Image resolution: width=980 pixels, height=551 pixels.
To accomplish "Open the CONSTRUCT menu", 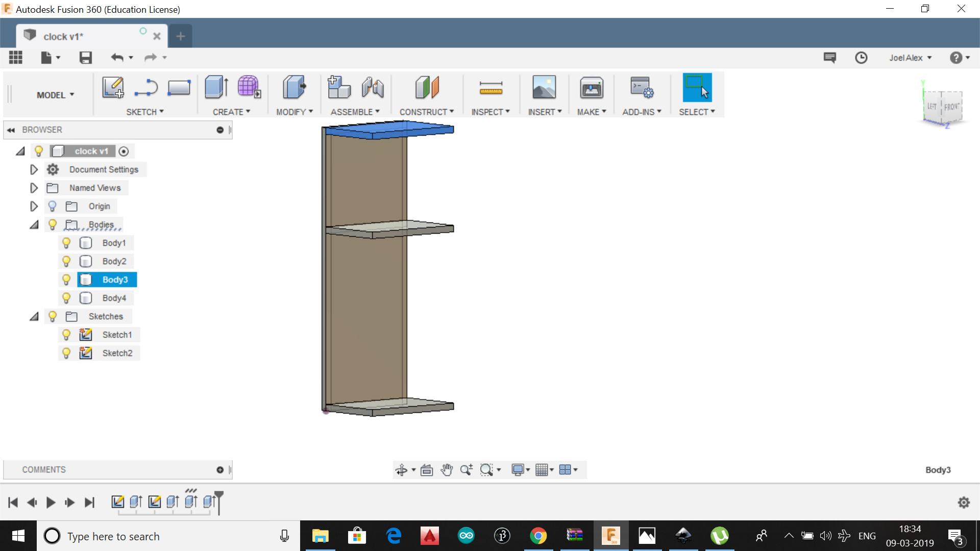I will pos(426,112).
